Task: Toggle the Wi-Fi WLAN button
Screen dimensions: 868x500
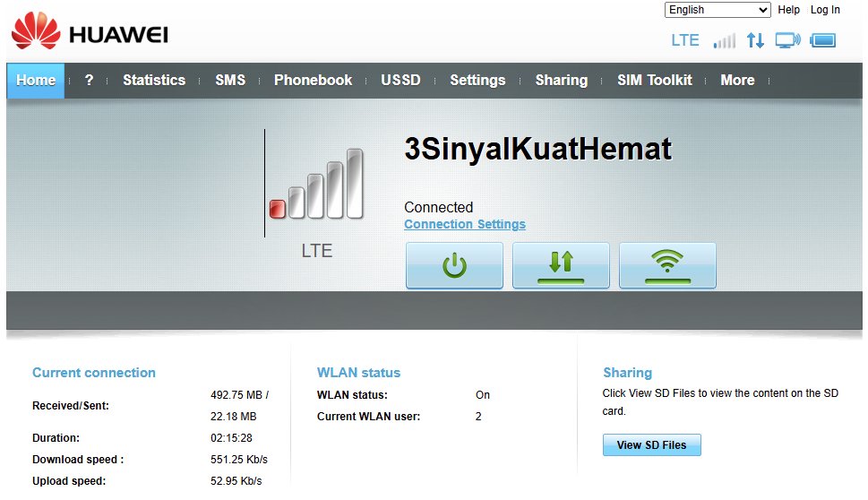Action: coord(667,265)
